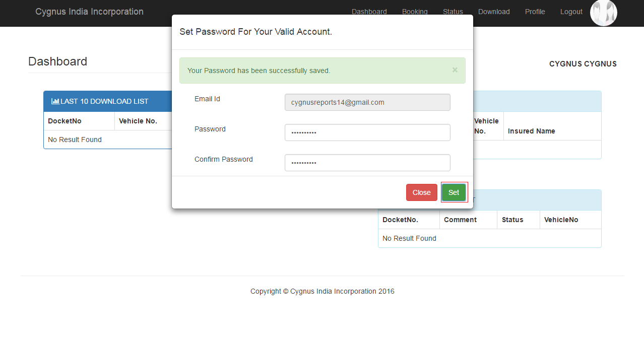The width and height of the screenshot is (644, 338).
Task: Click the red Close button
Action: [x=422, y=192]
